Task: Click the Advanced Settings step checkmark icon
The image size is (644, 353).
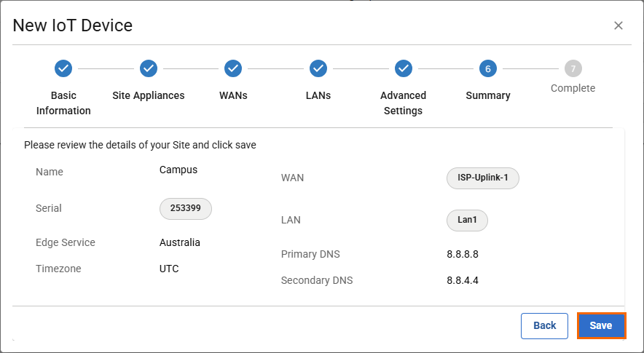Action: coord(404,68)
